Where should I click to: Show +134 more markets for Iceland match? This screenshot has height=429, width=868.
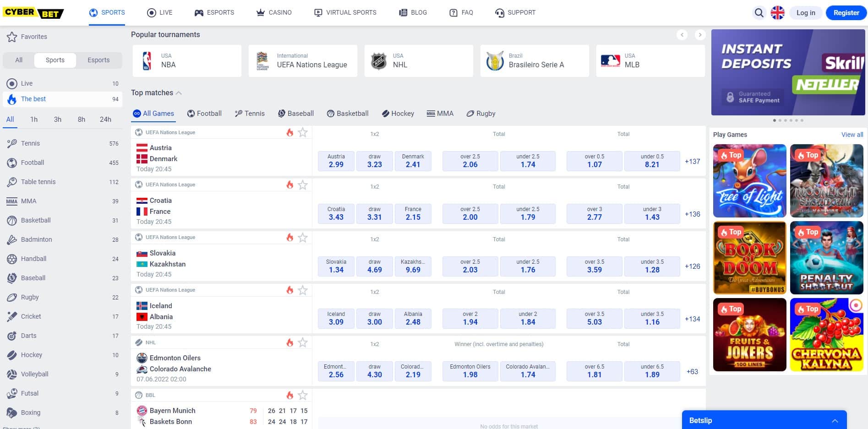[x=692, y=319]
